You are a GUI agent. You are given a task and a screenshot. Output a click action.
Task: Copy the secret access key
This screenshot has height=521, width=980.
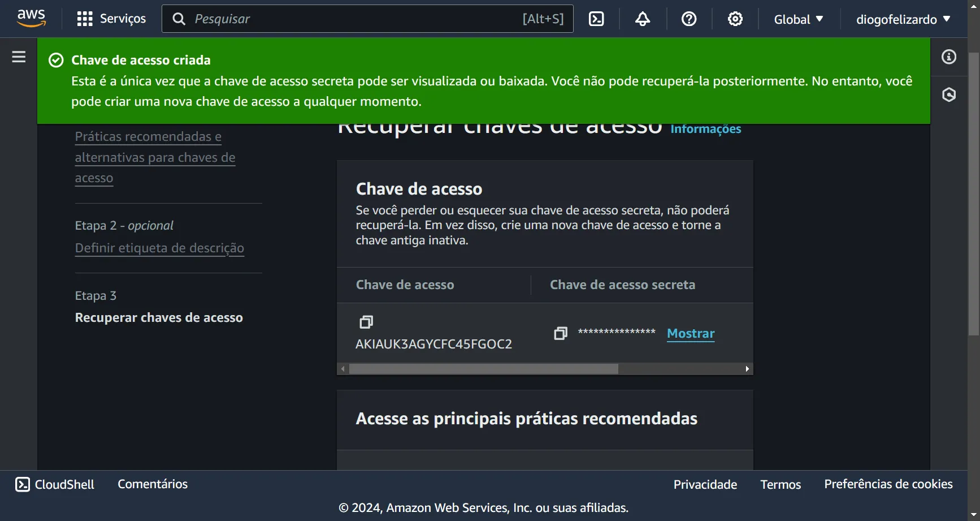click(x=560, y=333)
